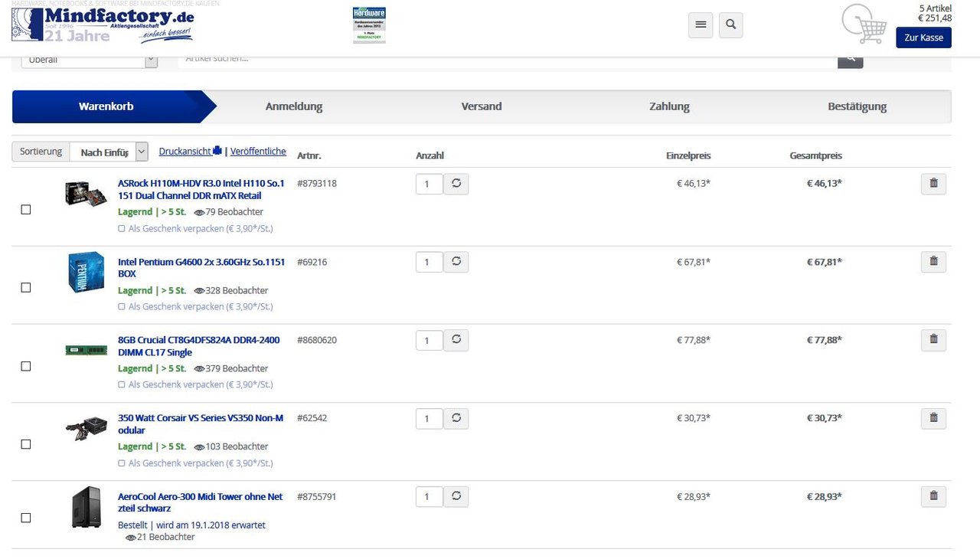Open 8GB Crucial CT8G4DFS824A product link
Viewport: 980px width, 559px height.
199,346
